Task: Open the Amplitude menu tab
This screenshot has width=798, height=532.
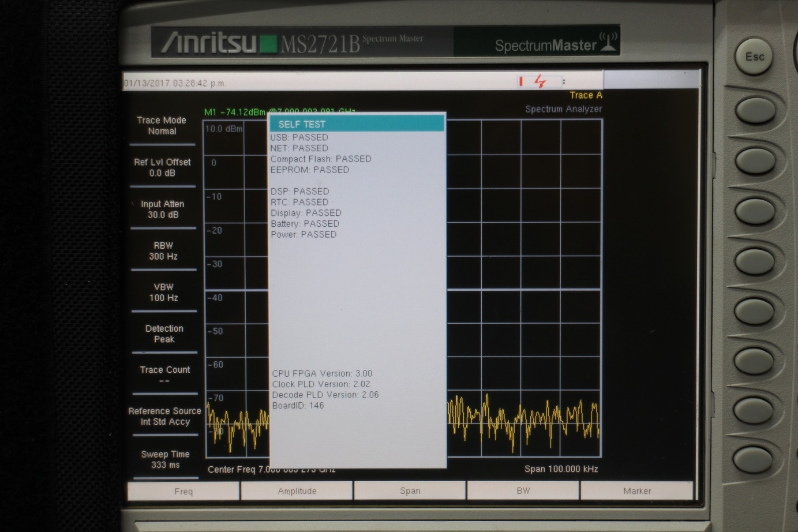Action: [297, 491]
